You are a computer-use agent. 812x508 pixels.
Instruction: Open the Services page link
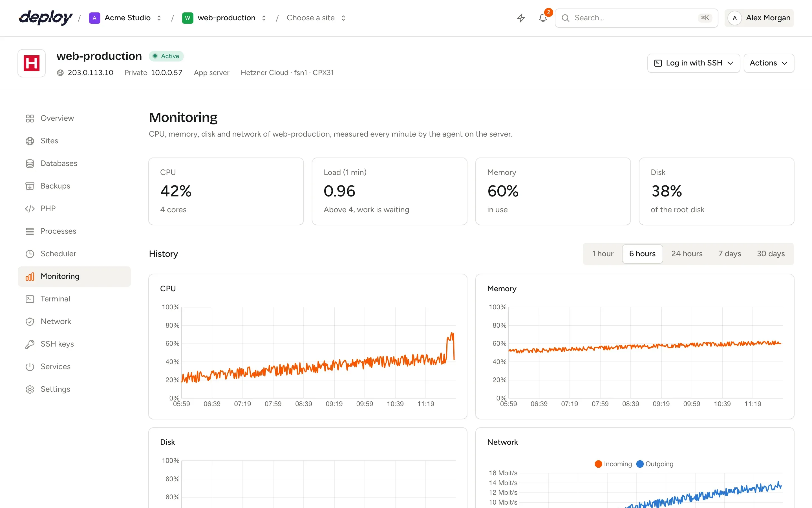coord(74,367)
